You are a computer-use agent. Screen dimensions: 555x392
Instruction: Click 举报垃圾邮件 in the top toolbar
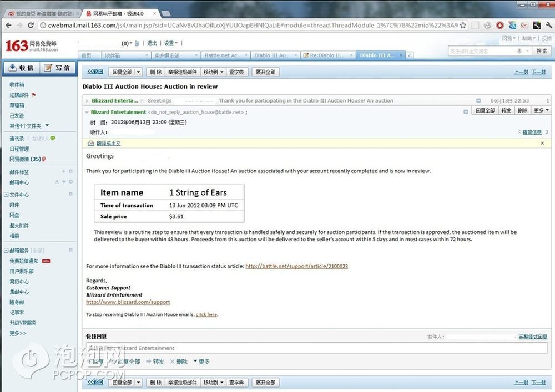[x=182, y=72]
